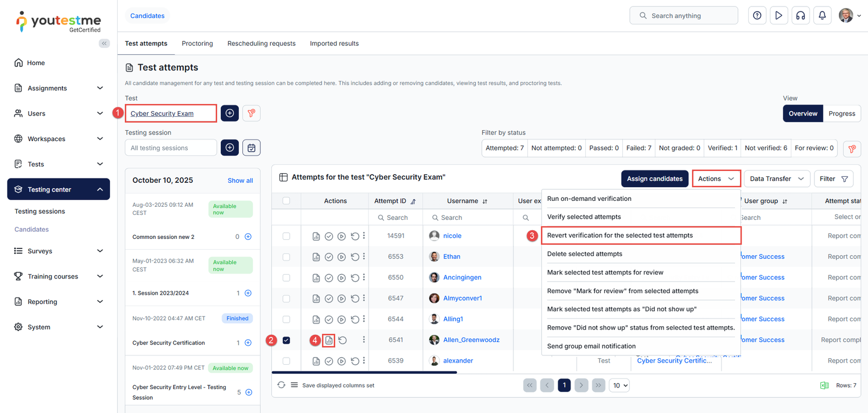868x413 pixels.
Task: Switch to the Proctoring tab
Action: click(x=197, y=43)
